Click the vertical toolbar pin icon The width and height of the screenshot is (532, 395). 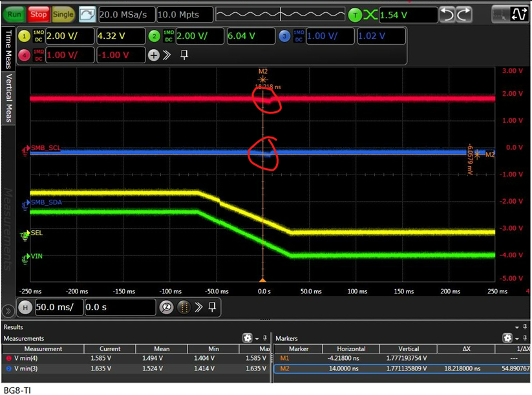click(184, 55)
